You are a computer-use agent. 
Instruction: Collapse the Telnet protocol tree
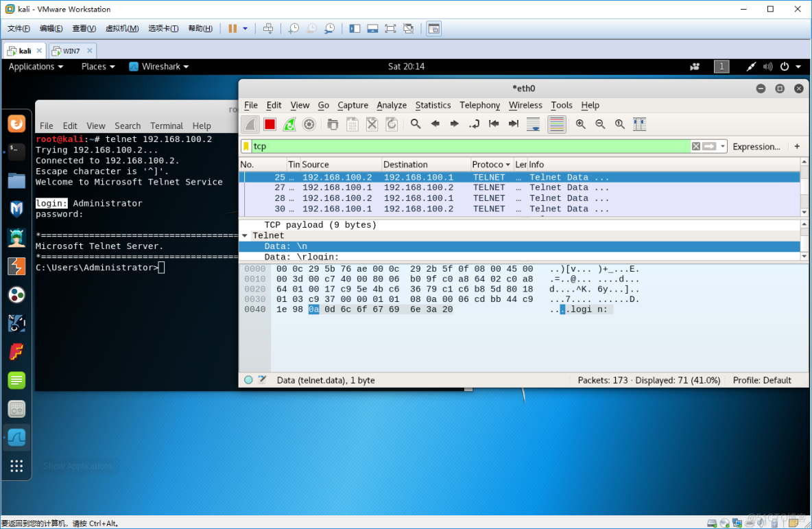(x=245, y=236)
